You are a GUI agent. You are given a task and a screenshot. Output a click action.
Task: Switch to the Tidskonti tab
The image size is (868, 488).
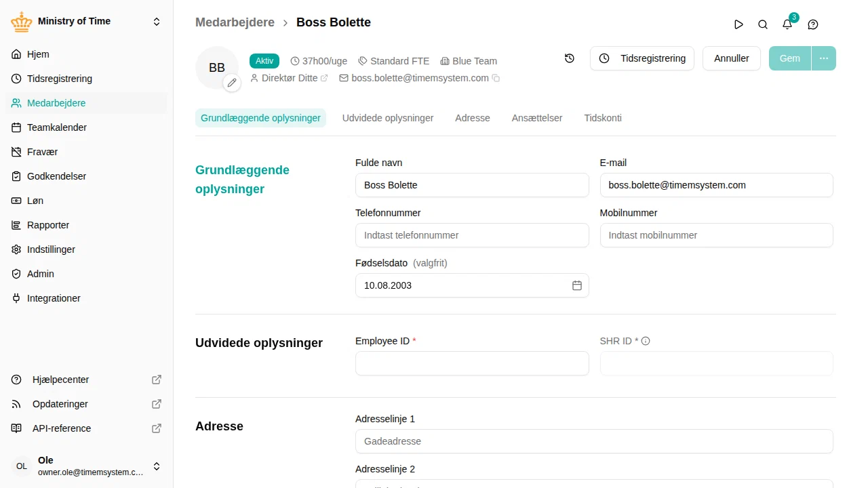pos(603,118)
